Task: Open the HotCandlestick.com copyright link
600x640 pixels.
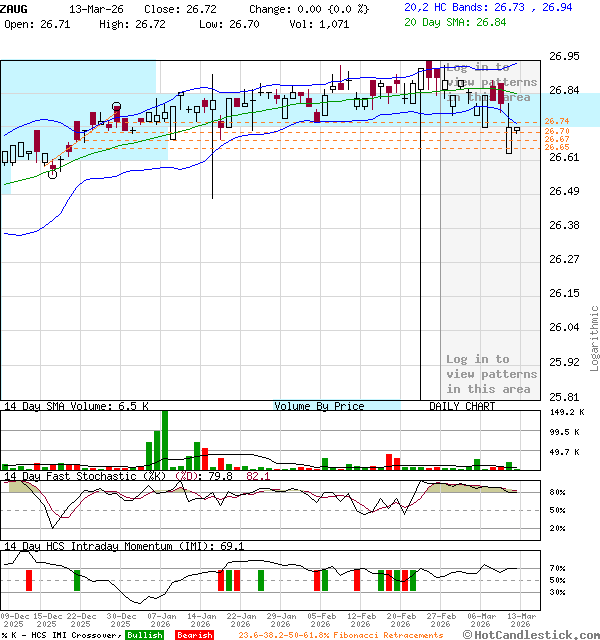Action: point(532,635)
